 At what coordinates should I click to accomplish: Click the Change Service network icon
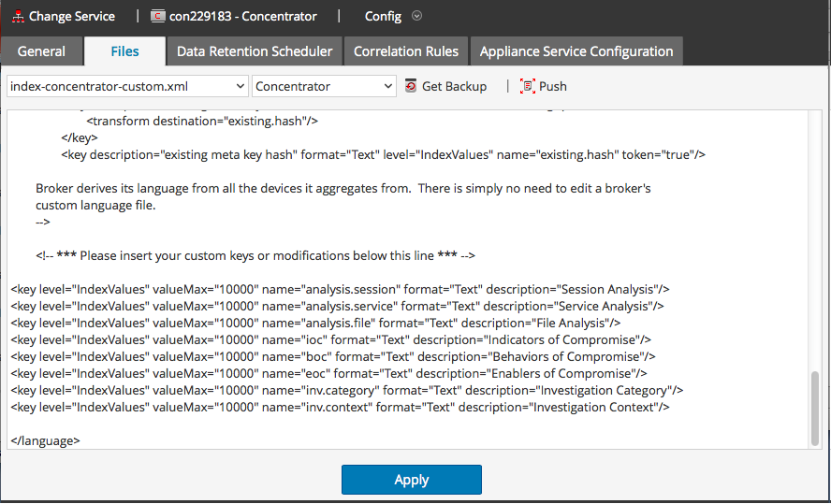click(16, 16)
